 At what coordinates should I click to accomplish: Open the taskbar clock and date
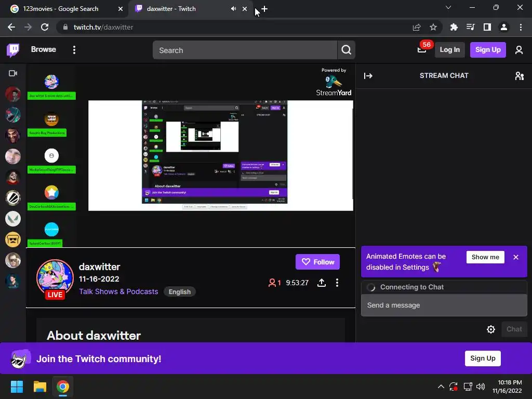pos(507,387)
